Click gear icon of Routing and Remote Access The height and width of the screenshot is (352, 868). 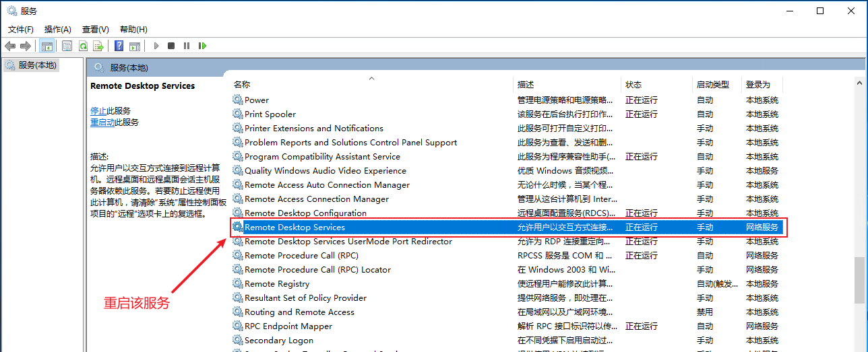click(x=237, y=312)
